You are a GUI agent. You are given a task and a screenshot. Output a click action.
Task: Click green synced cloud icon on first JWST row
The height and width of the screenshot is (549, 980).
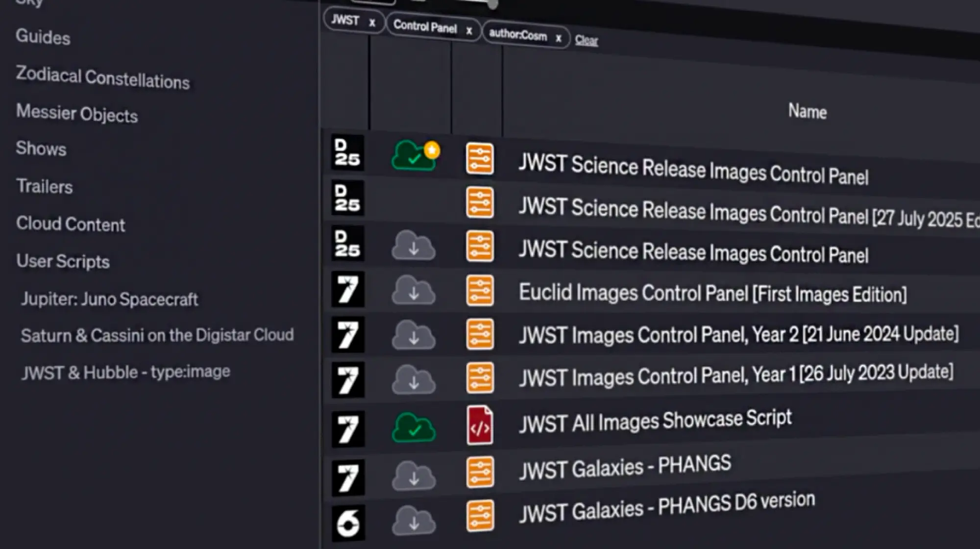coord(413,156)
